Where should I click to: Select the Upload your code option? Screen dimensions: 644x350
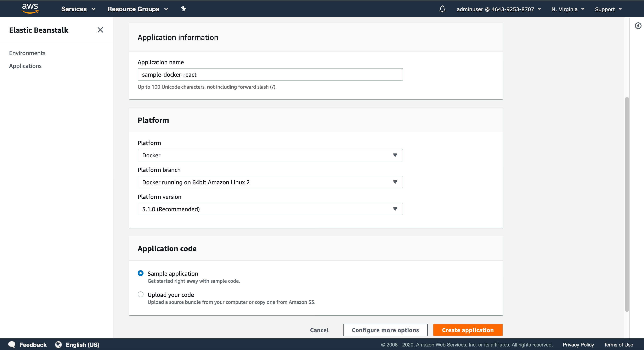click(141, 294)
